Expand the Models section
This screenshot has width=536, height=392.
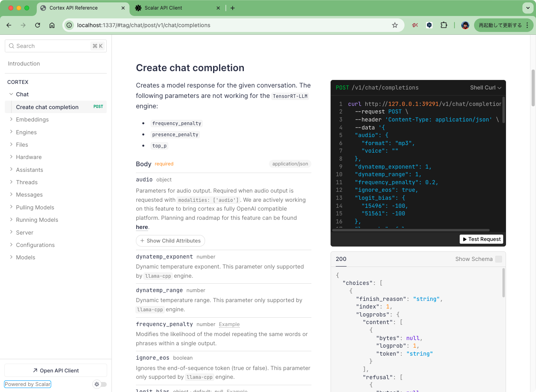click(26, 257)
